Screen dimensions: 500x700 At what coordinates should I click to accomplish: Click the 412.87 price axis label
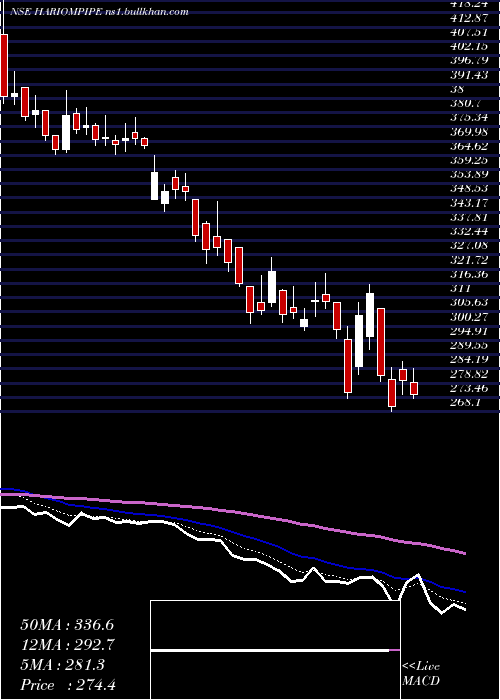pos(471,19)
